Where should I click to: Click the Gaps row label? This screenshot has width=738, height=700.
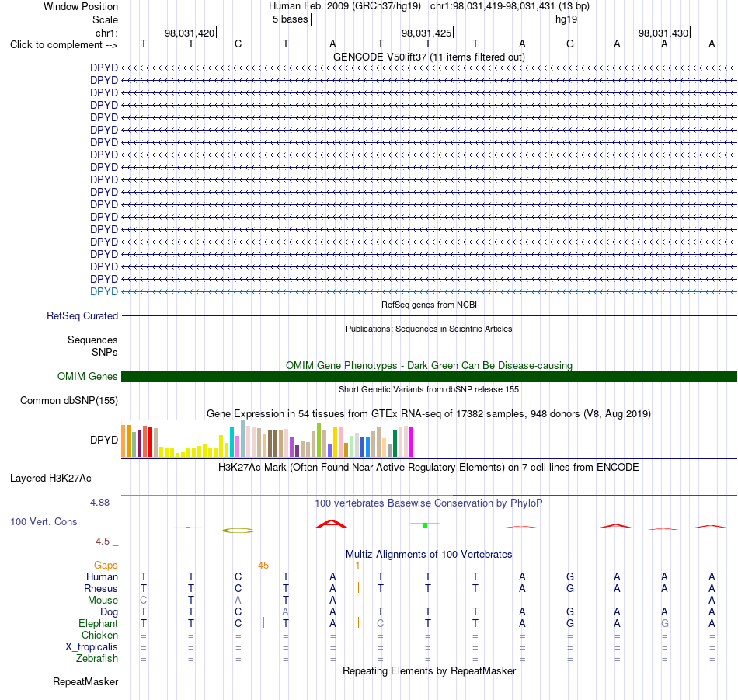point(106,565)
